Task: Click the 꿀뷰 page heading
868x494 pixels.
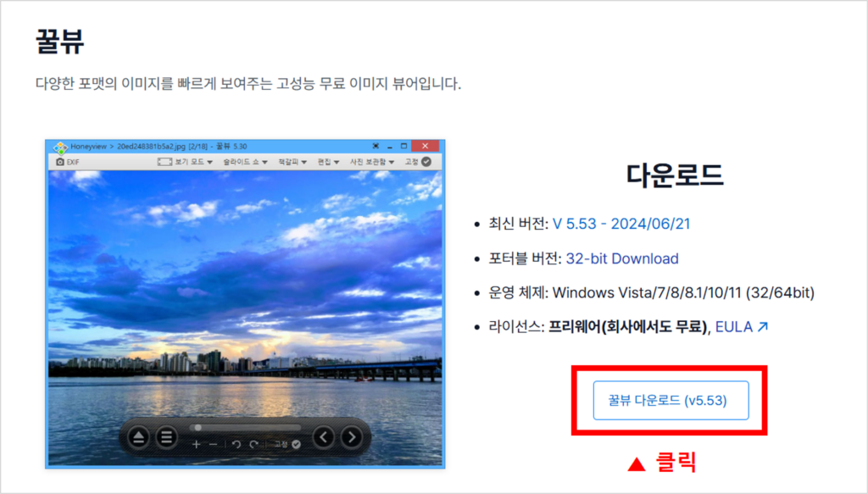Action: [x=60, y=41]
